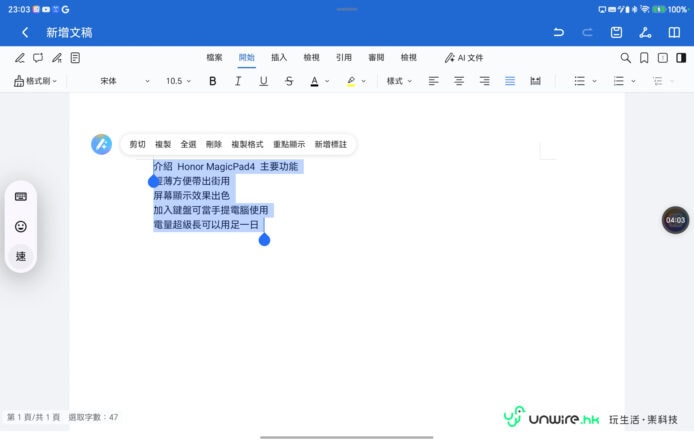The height and width of the screenshot is (444, 694).
Task: Toggle the side panel icon
Action: tap(681, 58)
